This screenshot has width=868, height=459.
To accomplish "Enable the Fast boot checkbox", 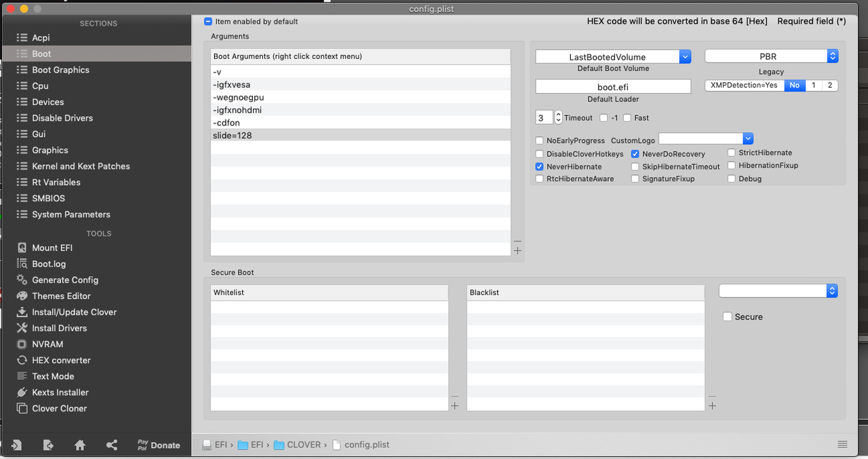I will (627, 118).
